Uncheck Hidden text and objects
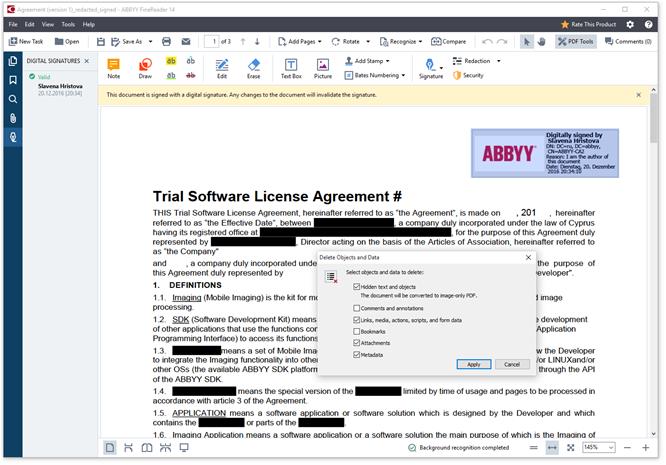Screen dimensions: 666x465 [357, 287]
